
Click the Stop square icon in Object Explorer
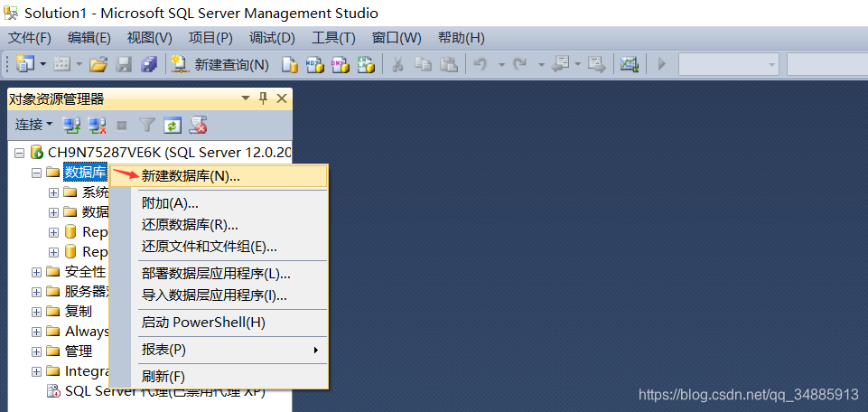[122, 126]
